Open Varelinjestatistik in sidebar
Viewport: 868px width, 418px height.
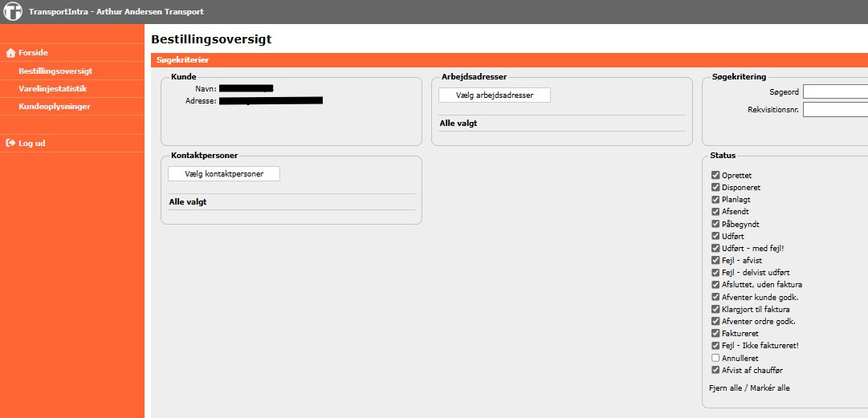(52, 89)
